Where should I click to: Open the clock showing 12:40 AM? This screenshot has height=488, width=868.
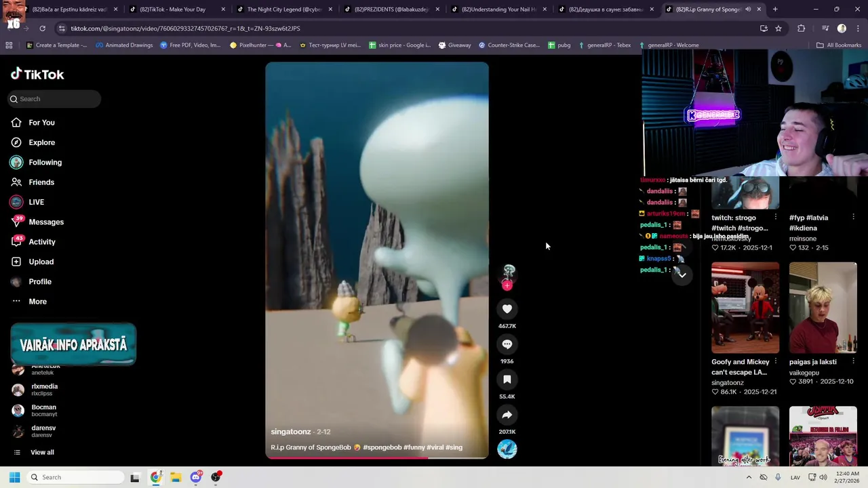846,477
